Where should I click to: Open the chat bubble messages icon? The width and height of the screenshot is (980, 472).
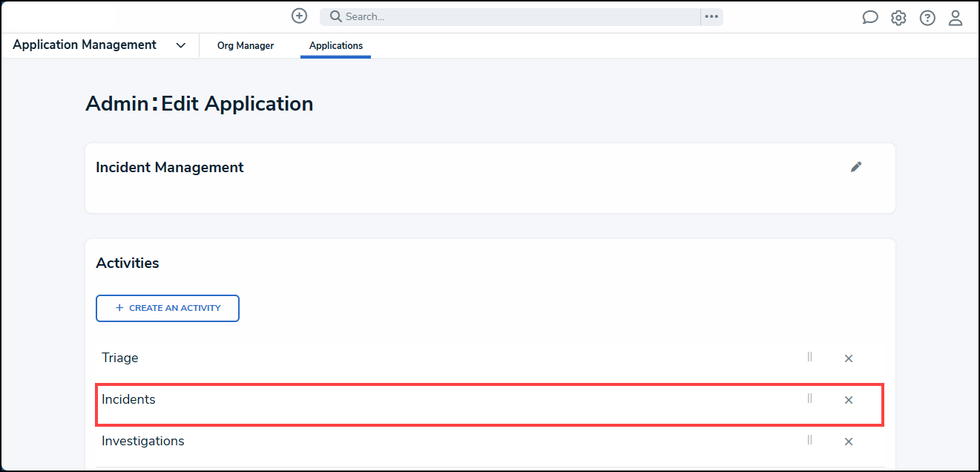coord(870,18)
